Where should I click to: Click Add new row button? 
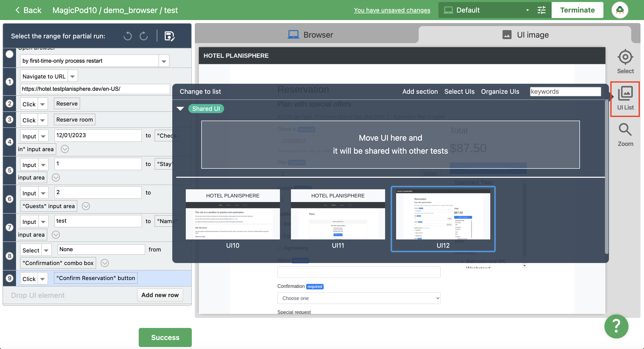(x=160, y=295)
